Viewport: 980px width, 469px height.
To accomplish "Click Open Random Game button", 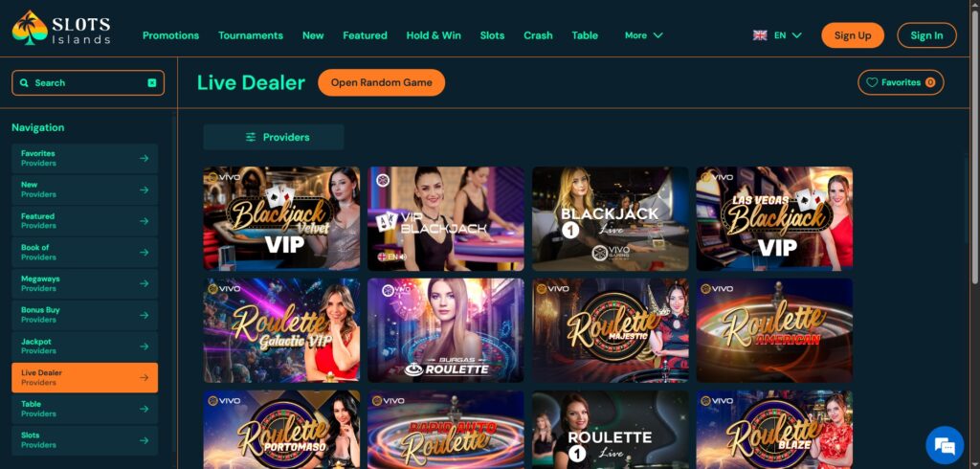I will coord(381,82).
